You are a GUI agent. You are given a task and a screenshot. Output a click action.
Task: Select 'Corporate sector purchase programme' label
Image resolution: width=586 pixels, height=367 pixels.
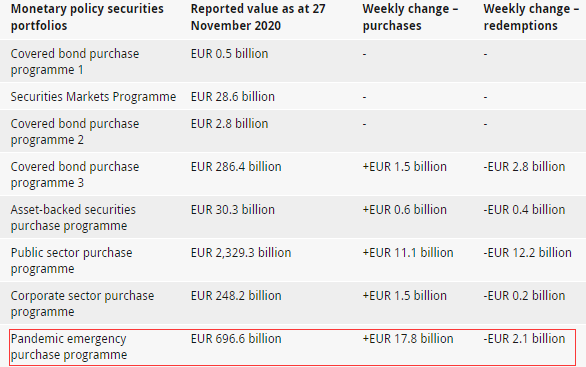82,303
